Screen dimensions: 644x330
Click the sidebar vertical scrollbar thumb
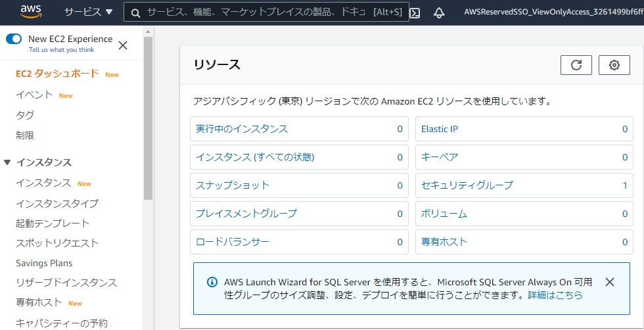pyautogui.click(x=148, y=119)
